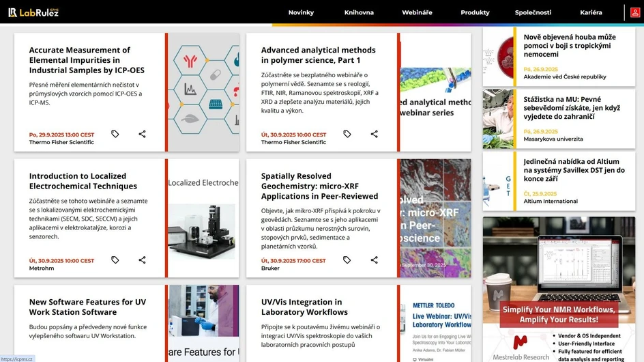
Task: Click 'Akademie věd České republiky' source
Action: [565, 76]
